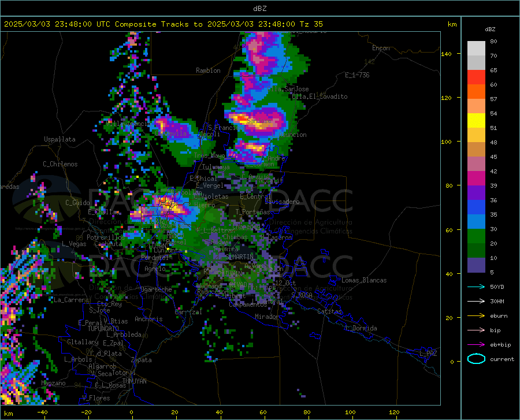Viewport: 520px width, 420px height.
Task: Click the Perdriel map label
Action: pos(155,257)
